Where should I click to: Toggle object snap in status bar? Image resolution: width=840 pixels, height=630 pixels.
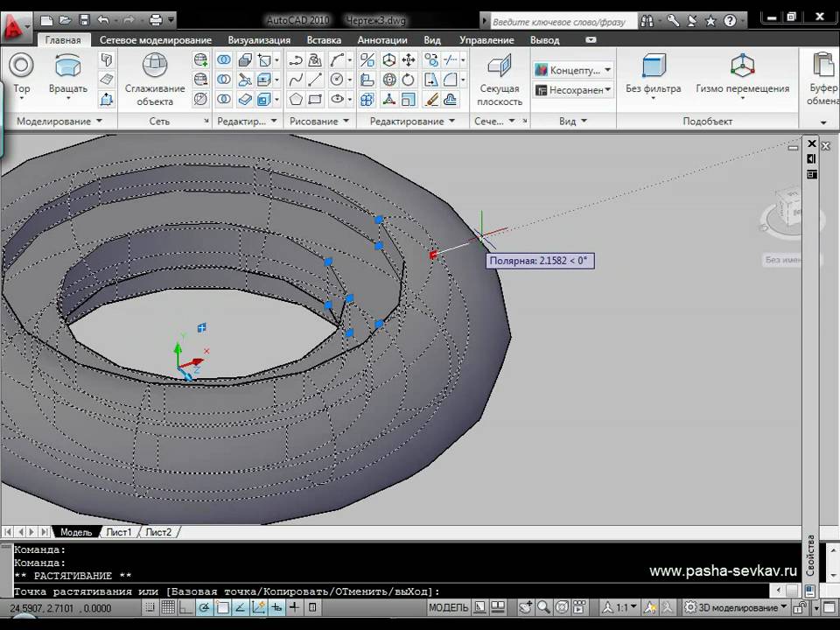(222, 607)
